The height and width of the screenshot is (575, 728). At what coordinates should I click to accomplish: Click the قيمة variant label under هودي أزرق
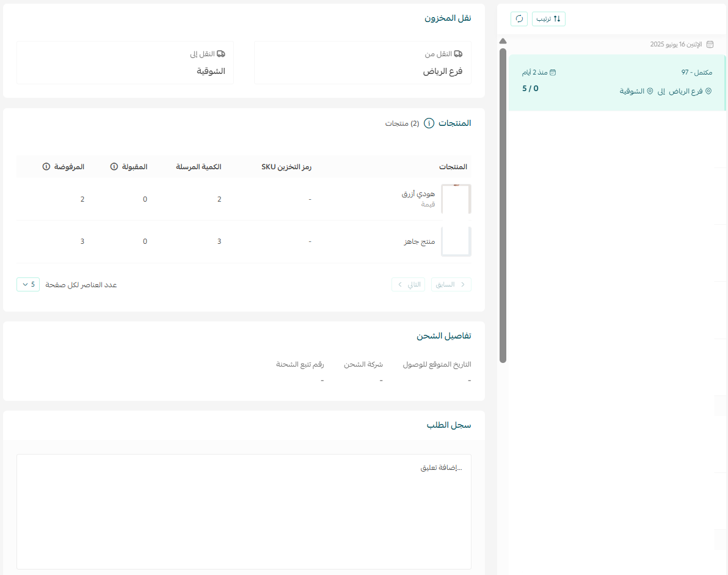coord(428,204)
